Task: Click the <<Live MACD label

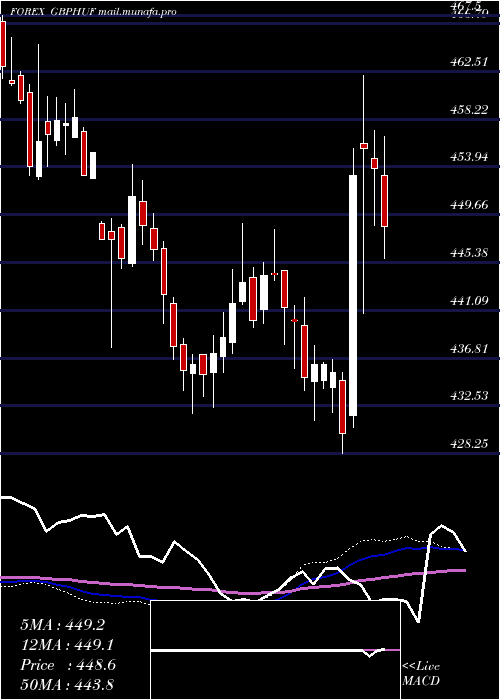Action: pyautogui.click(x=421, y=674)
